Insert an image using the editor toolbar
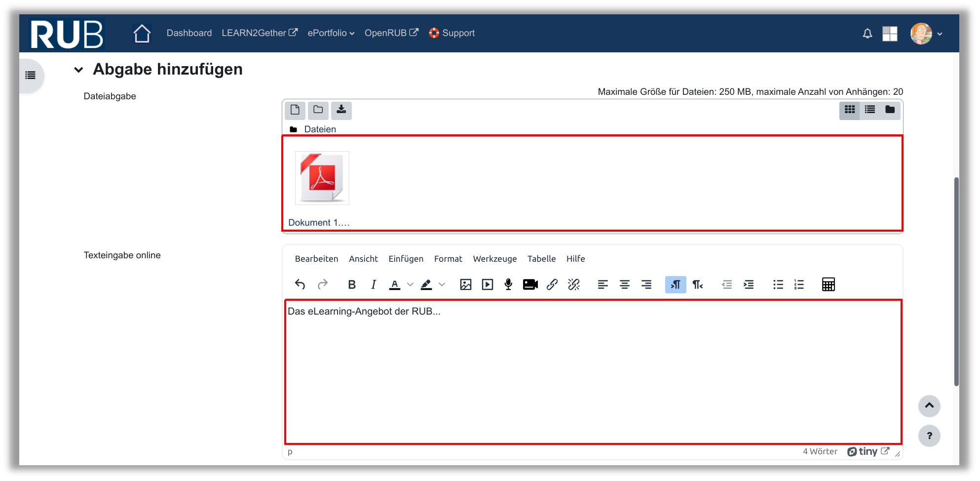 click(465, 284)
